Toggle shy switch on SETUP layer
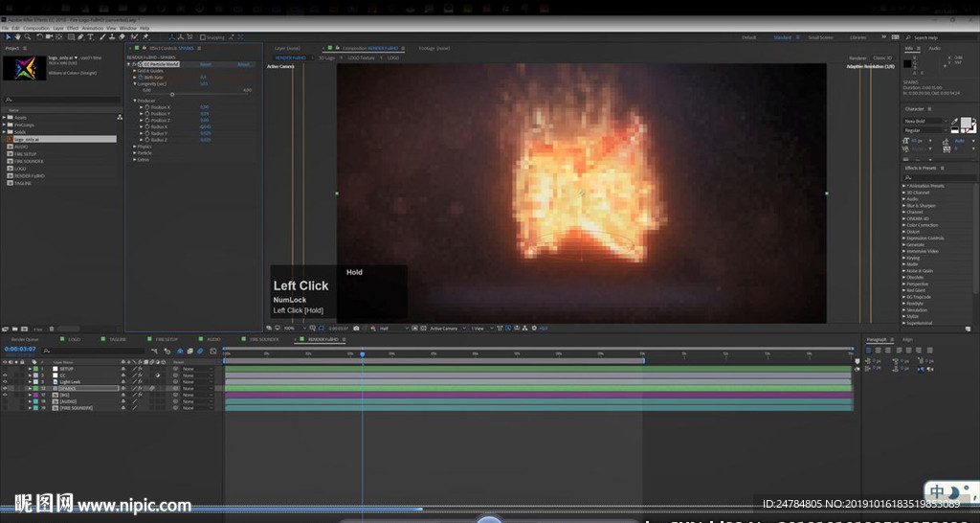This screenshot has width=980, height=523. (x=122, y=369)
